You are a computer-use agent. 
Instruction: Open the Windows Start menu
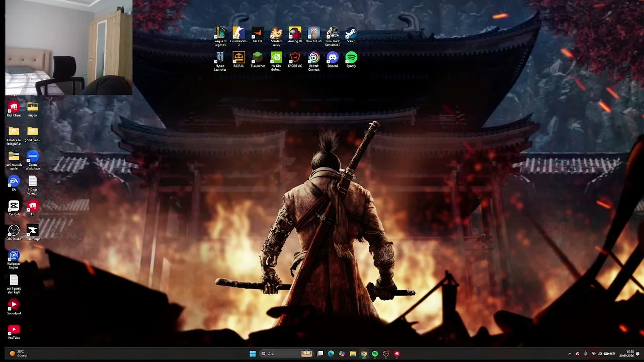253,354
